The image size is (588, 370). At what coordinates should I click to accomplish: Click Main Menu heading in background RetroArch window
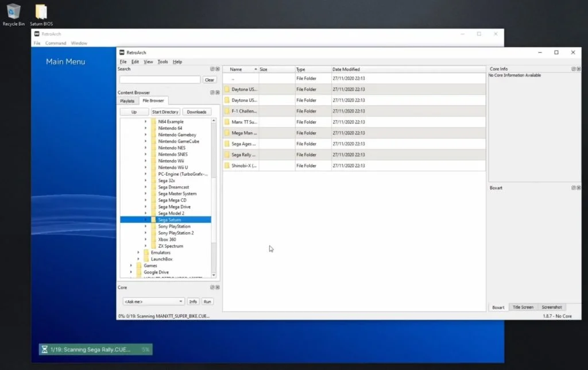point(65,61)
